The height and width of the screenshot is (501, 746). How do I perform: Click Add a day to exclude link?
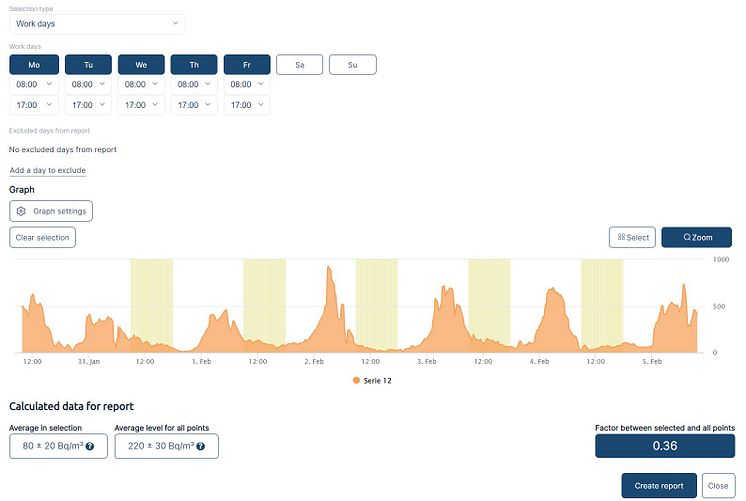click(47, 171)
